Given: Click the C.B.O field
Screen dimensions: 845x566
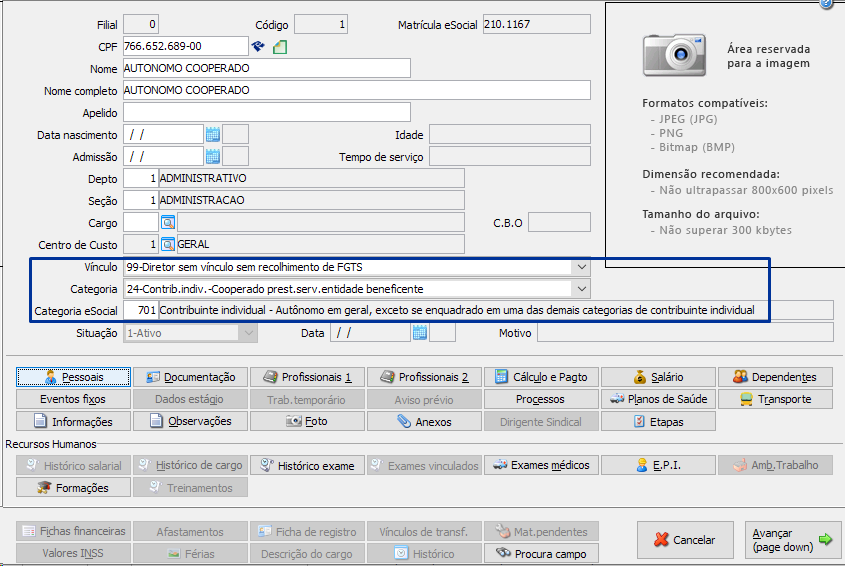Looking at the screenshot, I should tap(559, 222).
